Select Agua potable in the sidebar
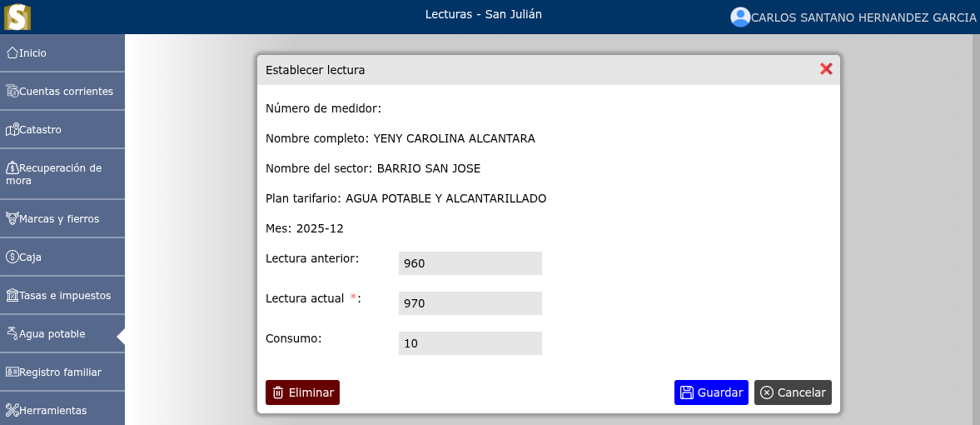Screen dimensions: 980x425 point(62,333)
